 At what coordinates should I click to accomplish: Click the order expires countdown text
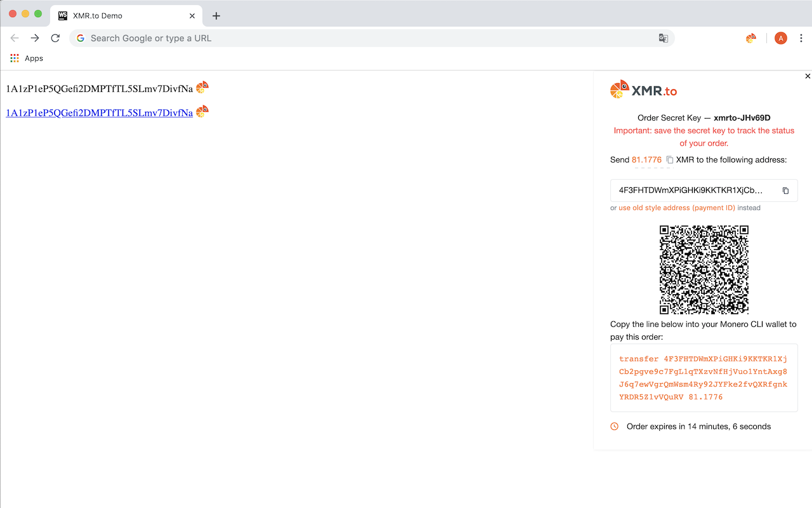tap(698, 427)
